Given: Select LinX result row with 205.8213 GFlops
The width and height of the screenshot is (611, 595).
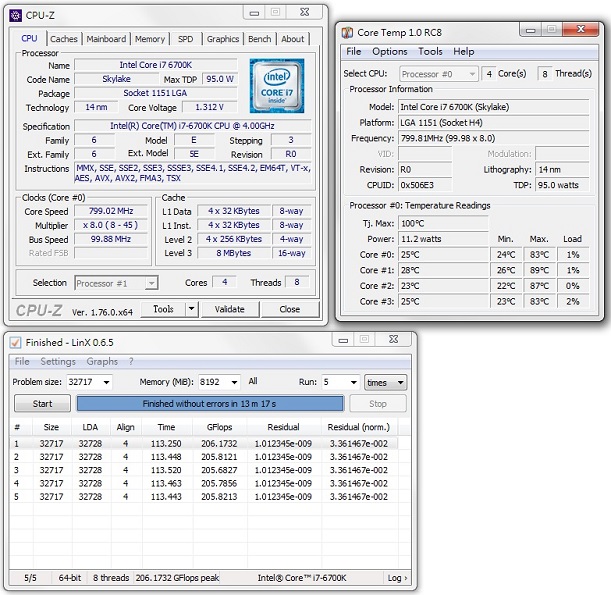Looking at the screenshot, I should pos(204,497).
